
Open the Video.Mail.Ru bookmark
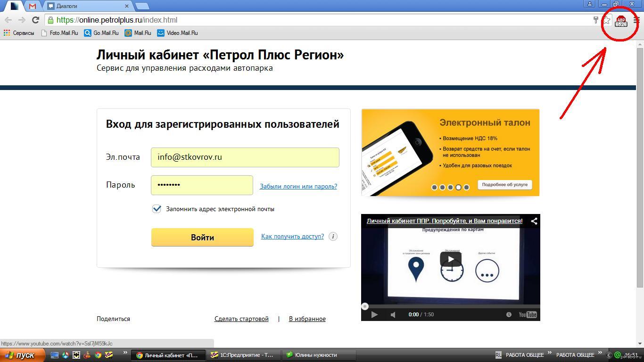pyautogui.click(x=178, y=33)
